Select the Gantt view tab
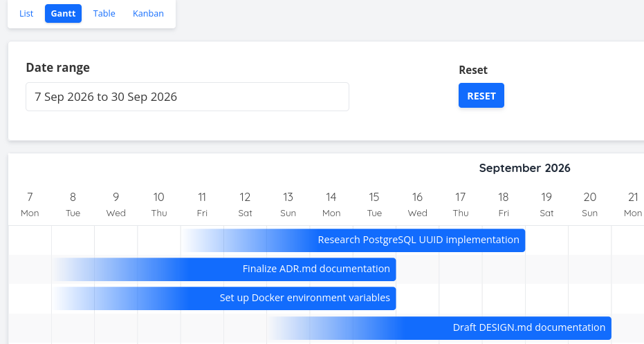 point(63,14)
